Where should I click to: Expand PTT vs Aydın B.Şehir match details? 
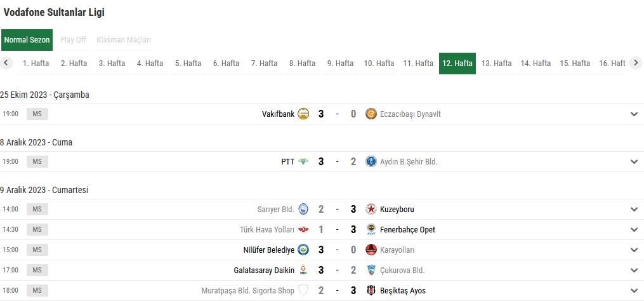[x=634, y=161]
